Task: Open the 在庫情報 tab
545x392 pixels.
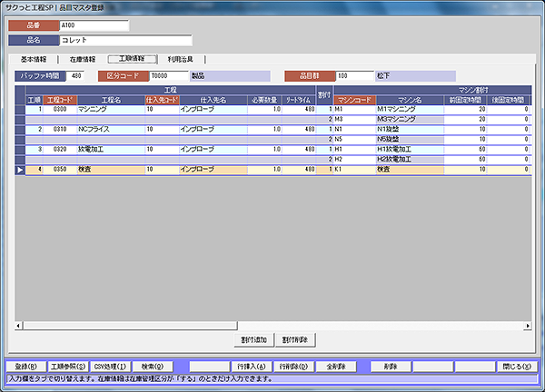Action: tap(88, 59)
